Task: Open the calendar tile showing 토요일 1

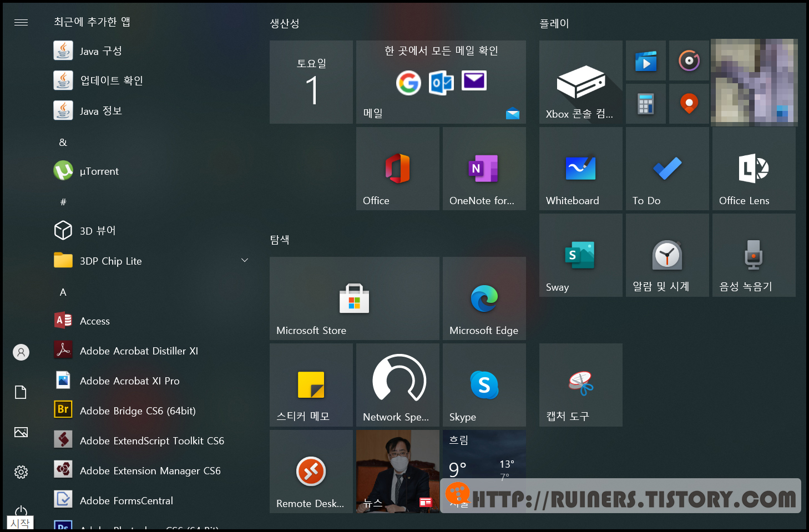Action: tap(311, 82)
